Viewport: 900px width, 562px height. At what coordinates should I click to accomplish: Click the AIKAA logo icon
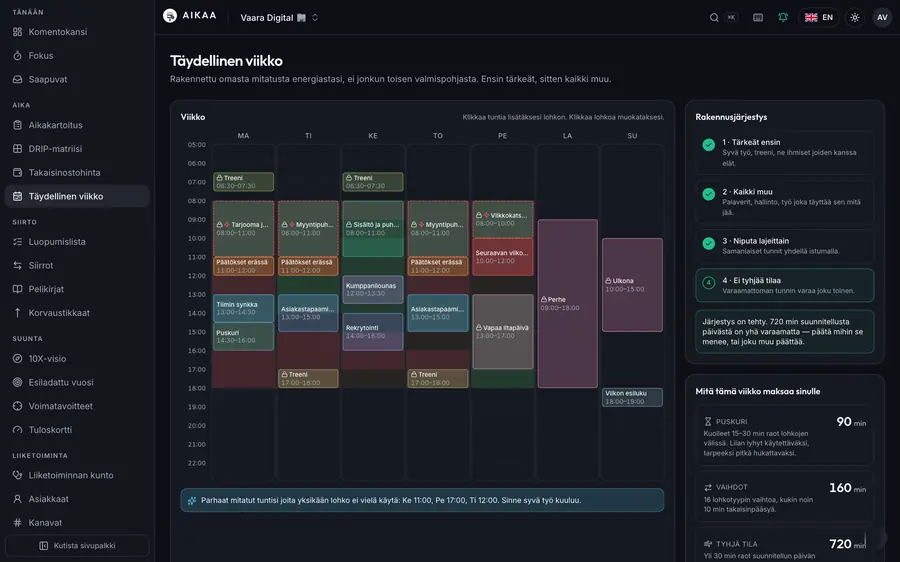170,15
